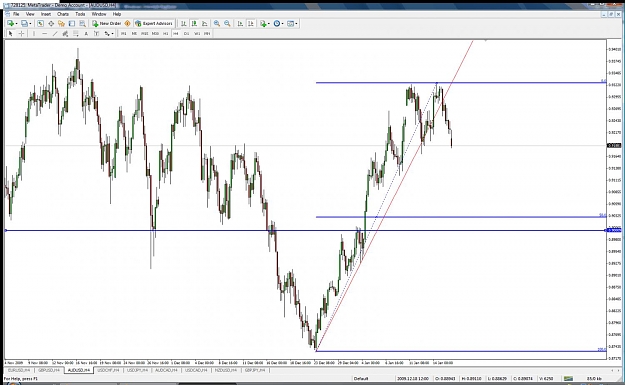The width and height of the screenshot is (625, 385).
Task: Select the Text Label tool
Action: point(96,34)
